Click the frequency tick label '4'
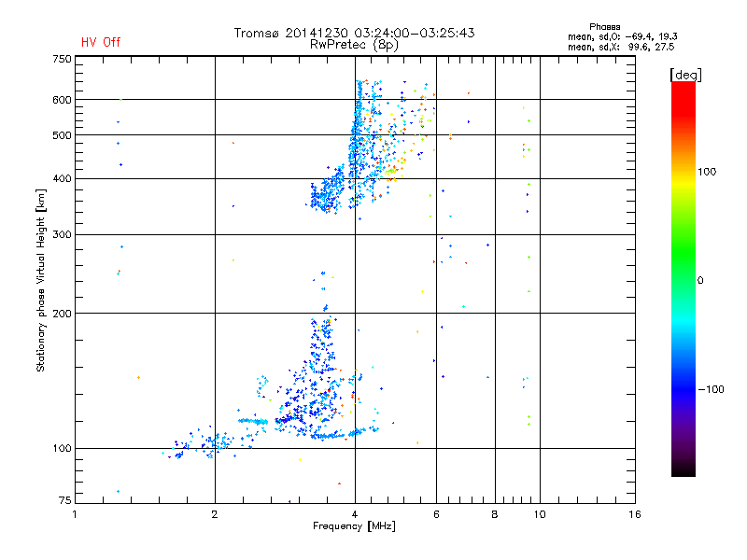This screenshot has width=747, height=560. 355,514
